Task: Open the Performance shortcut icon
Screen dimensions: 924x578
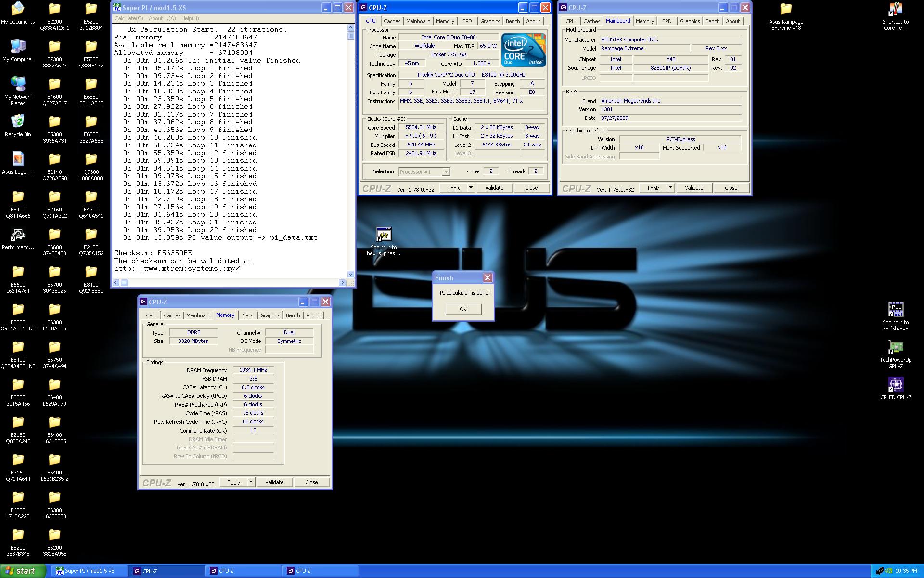Action: (18, 239)
